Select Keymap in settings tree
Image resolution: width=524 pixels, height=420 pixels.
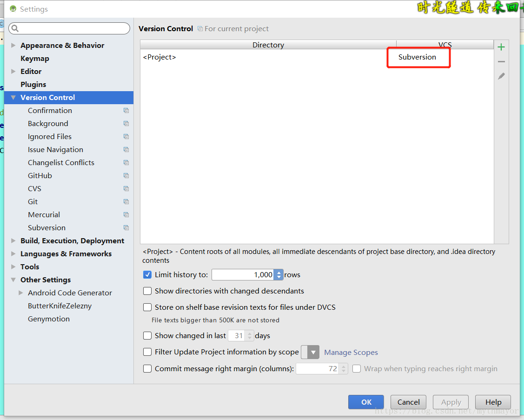35,59
